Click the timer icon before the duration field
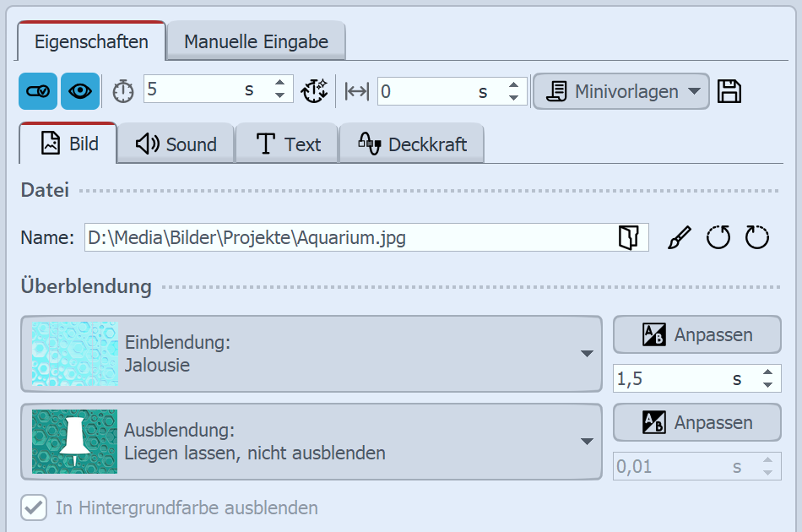802x532 pixels. (x=122, y=91)
